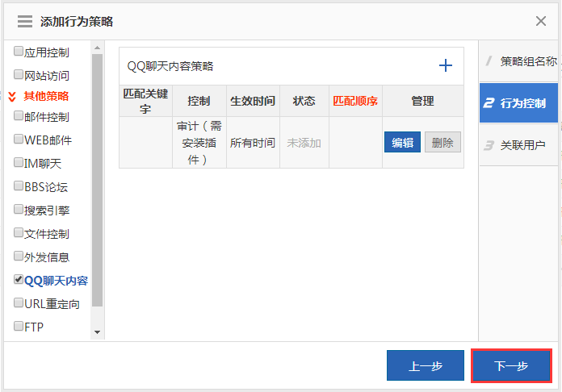This screenshot has height=392, width=562.
Task: Click the QQ聊天内容策略 panel title
Action: click(170, 66)
